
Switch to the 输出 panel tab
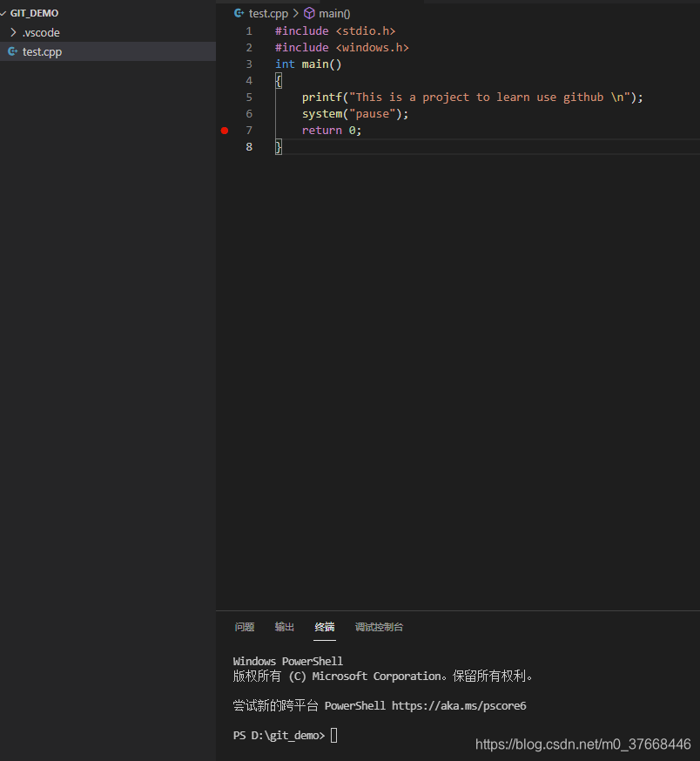click(x=285, y=627)
